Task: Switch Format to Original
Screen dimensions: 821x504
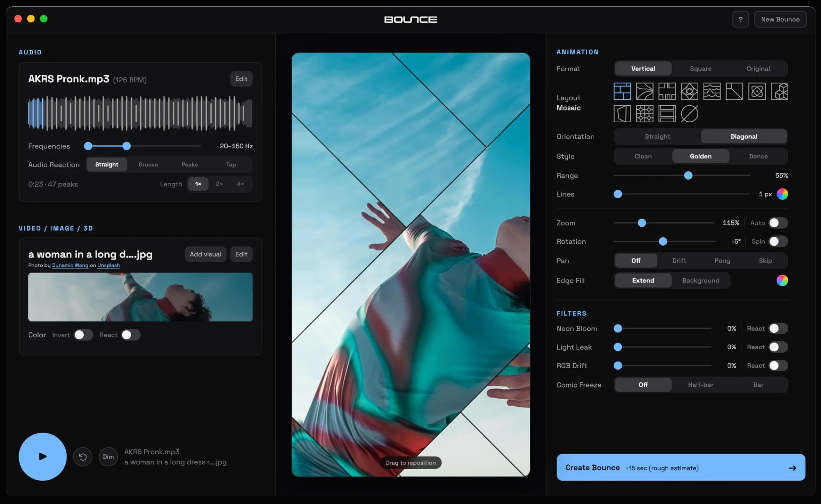Action: [758, 69]
